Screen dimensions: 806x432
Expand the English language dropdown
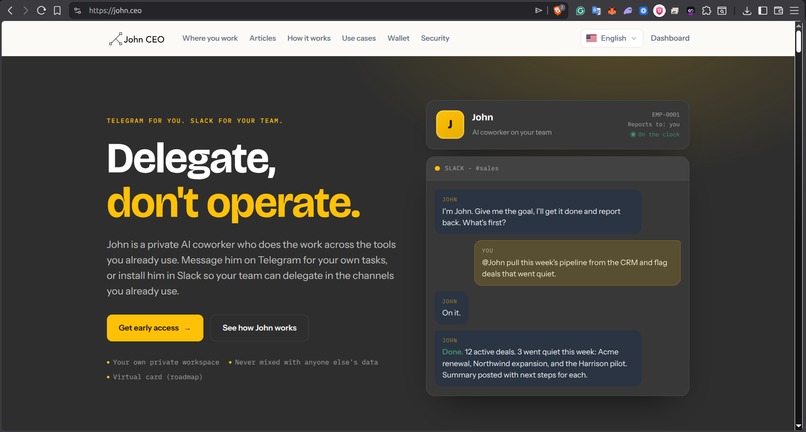coord(612,38)
